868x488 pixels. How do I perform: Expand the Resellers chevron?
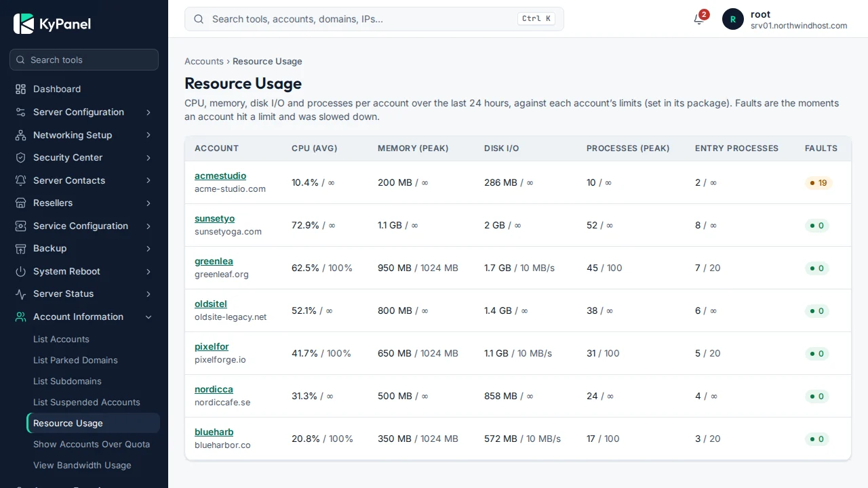149,203
